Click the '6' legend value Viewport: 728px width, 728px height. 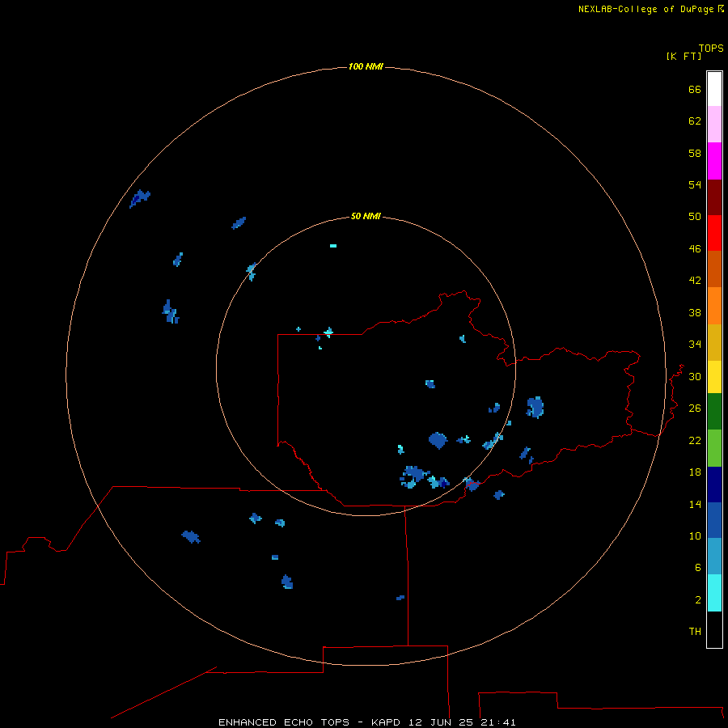tap(698, 568)
